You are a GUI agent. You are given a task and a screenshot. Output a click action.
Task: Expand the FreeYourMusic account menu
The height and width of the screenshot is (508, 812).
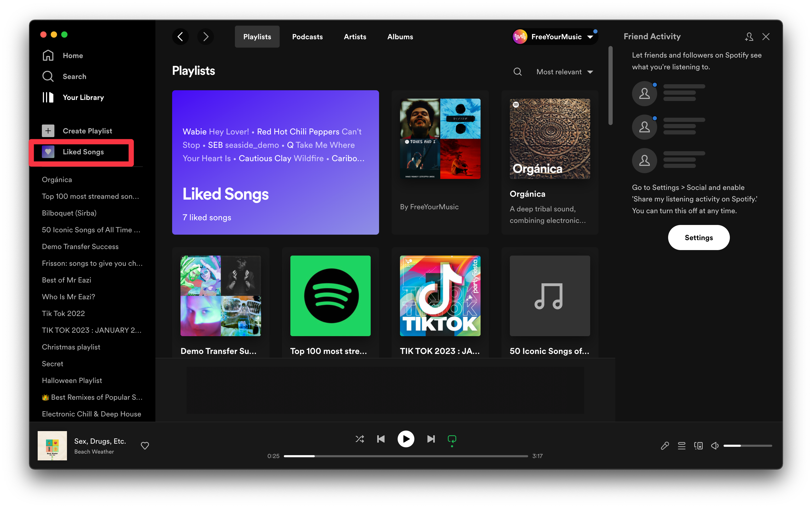click(x=591, y=37)
